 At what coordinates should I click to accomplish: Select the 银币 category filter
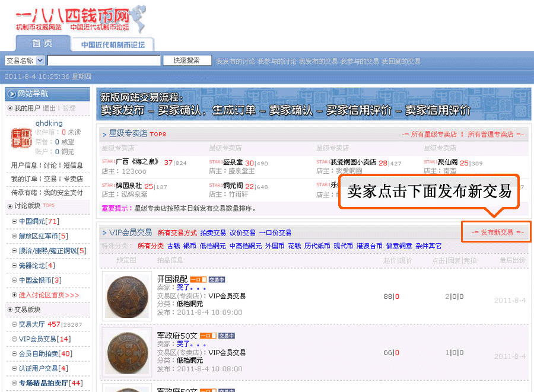190,246
